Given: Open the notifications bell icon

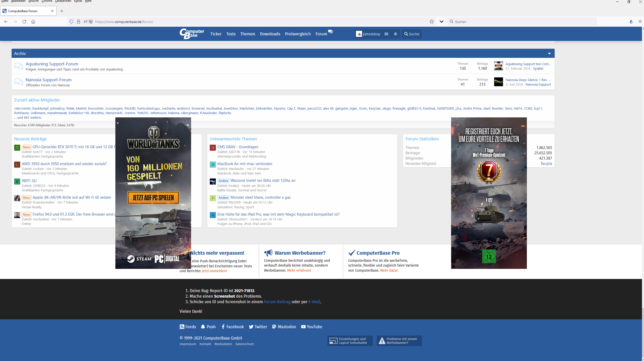Looking at the screenshot, I should point(395,34).
